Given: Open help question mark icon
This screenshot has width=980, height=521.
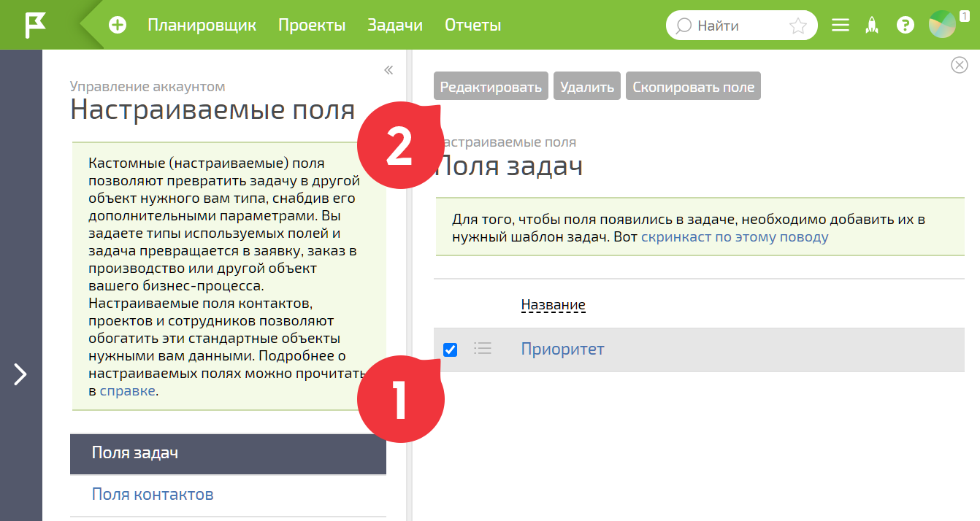Looking at the screenshot, I should (906, 26).
